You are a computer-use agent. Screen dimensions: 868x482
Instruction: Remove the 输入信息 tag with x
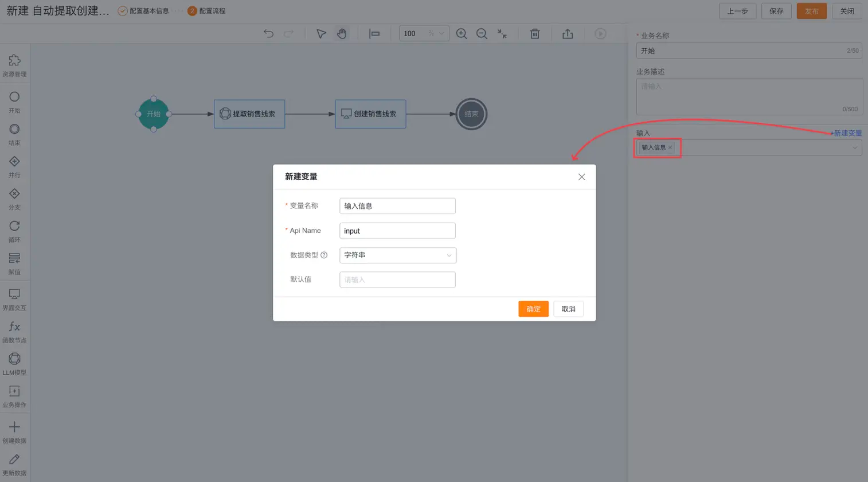pos(670,147)
